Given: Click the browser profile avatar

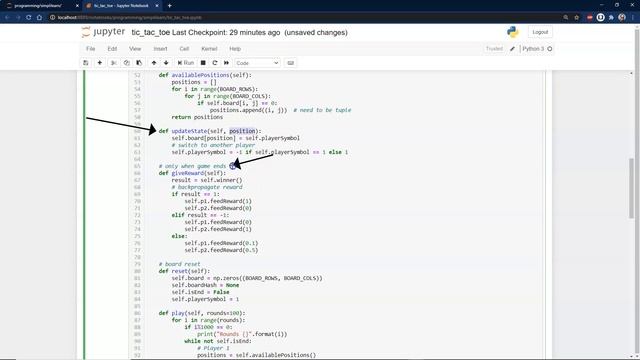Looking at the screenshot, I should point(622,18).
